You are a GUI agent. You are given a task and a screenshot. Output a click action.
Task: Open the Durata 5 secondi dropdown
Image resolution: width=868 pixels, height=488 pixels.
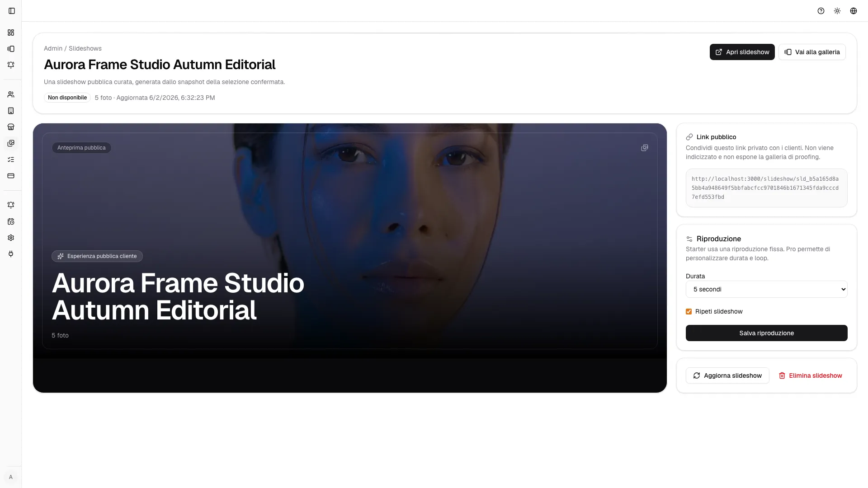click(766, 289)
